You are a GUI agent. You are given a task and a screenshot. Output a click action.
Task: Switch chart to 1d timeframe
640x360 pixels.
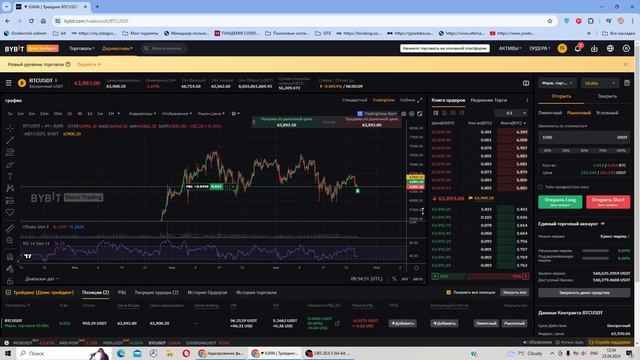[90, 114]
